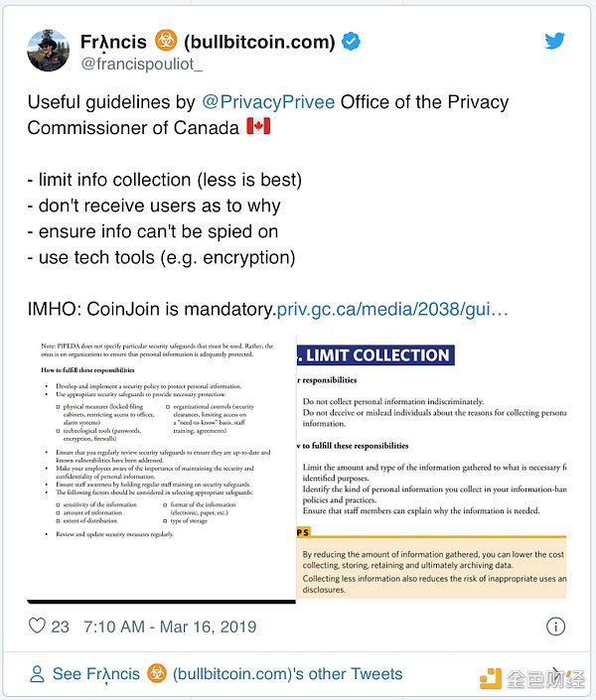Follow the priv.gc.ca media link
This screenshot has height=700, width=596.
point(392,310)
